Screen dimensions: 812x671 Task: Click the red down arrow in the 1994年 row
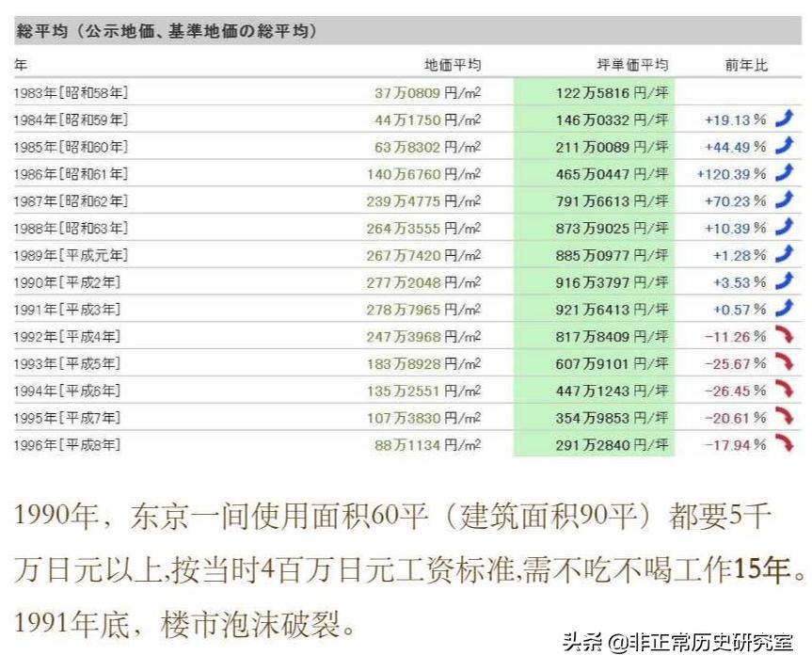pos(785,389)
